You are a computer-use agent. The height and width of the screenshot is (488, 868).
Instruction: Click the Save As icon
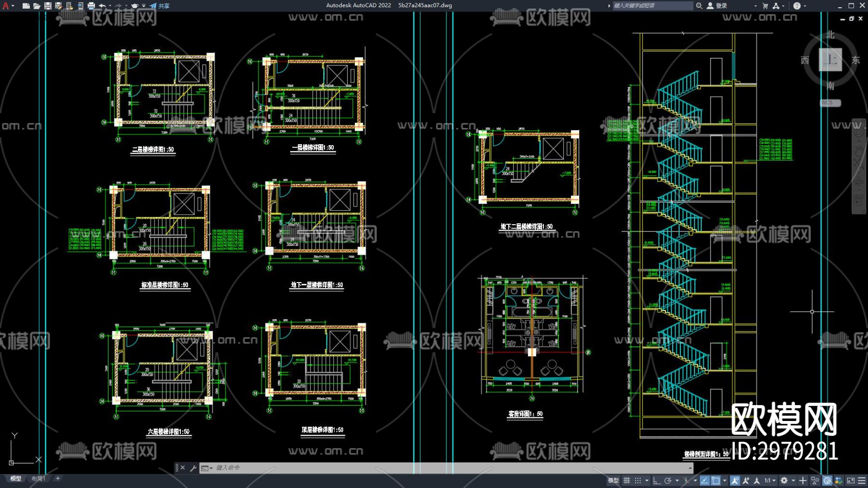58,6
